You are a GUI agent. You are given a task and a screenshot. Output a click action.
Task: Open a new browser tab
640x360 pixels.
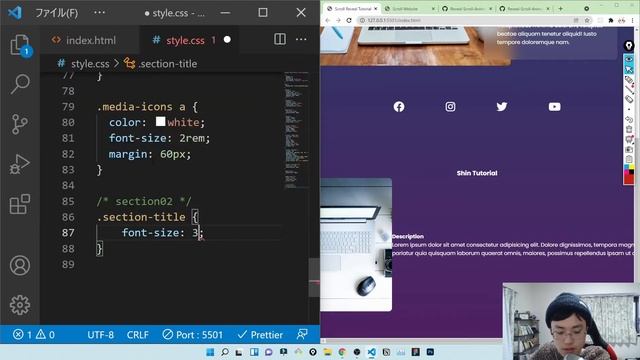point(560,9)
